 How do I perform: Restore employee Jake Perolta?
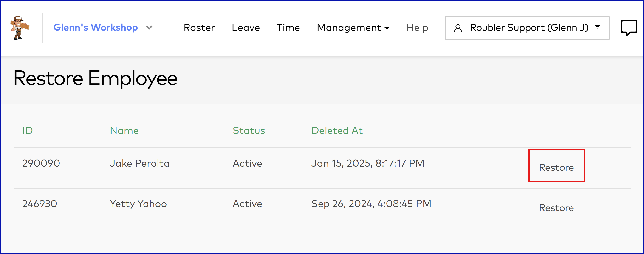[x=556, y=167]
